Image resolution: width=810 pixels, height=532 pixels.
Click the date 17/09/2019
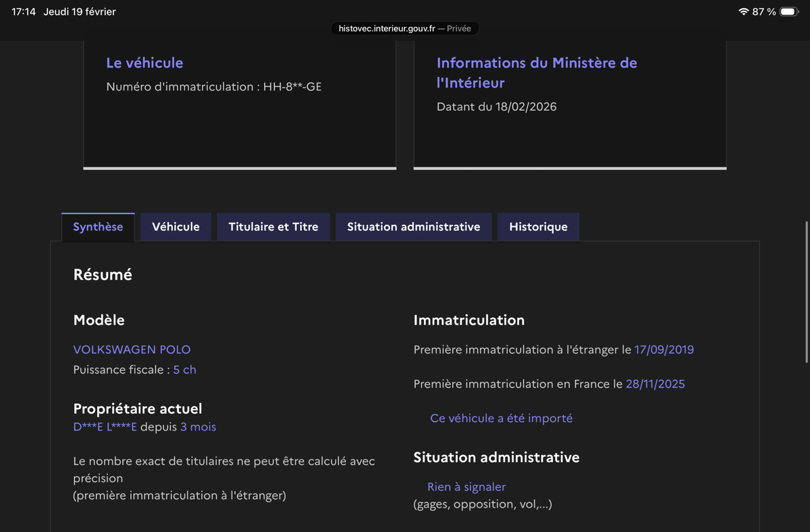pyautogui.click(x=664, y=350)
